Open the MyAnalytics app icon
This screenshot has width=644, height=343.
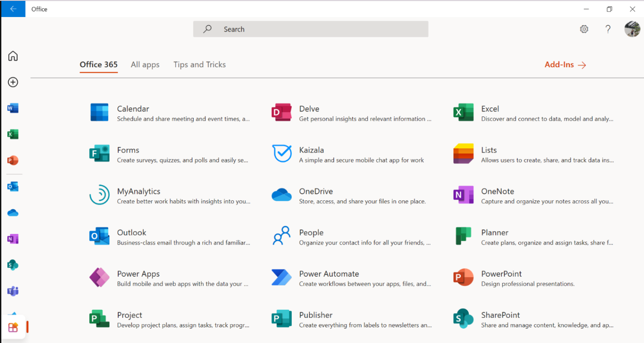99,195
